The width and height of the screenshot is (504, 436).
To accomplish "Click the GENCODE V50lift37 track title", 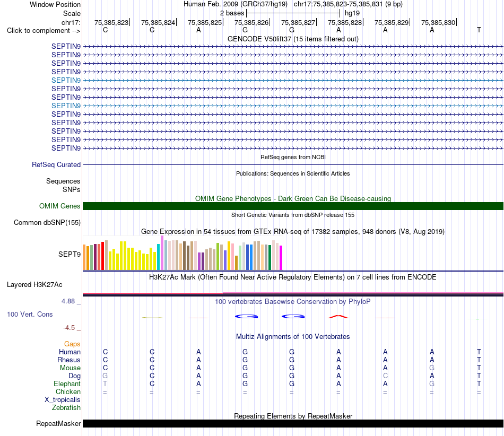I will (293, 39).
